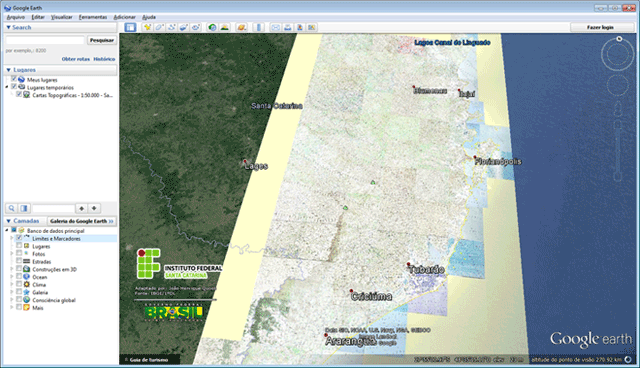Click the Search input field

pyautogui.click(x=45, y=40)
